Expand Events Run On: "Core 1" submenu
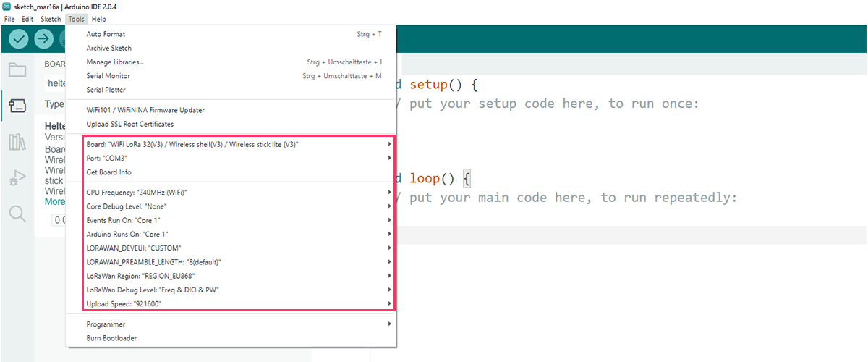Viewport: 868px width, 362px height. tap(231, 220)
